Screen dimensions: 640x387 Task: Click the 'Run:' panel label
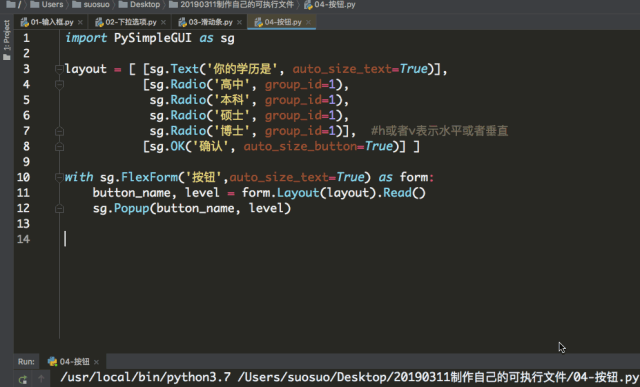click(26, 362)
